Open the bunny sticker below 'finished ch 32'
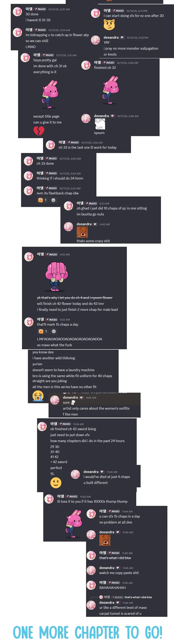This screenshot has width=174, height=644. 110,90
